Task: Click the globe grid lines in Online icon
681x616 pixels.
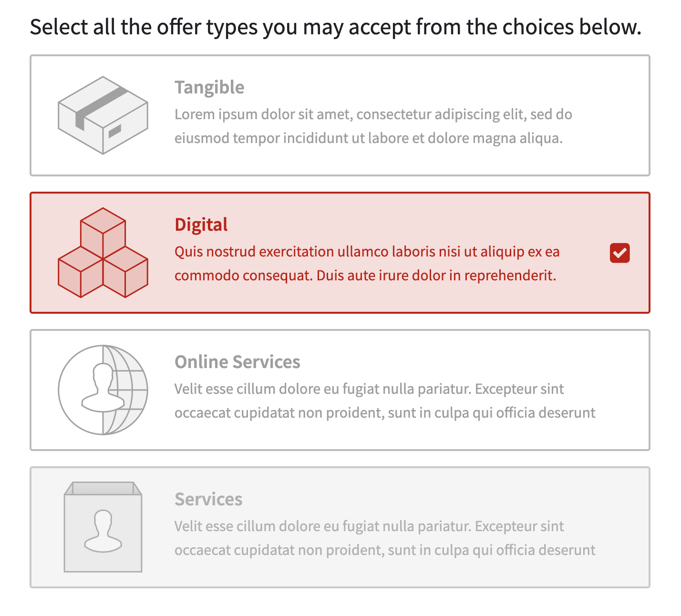Action: pos(127,390)
